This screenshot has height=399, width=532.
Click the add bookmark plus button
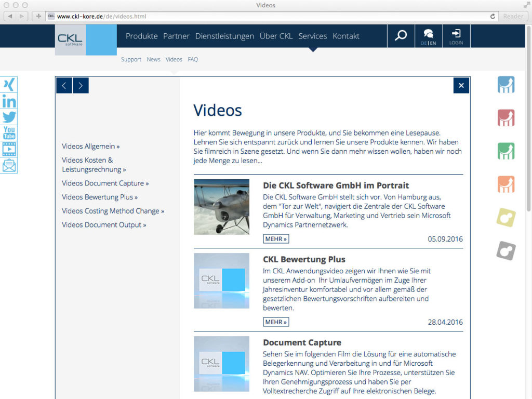pyautogui.click(x=38, y=16)
